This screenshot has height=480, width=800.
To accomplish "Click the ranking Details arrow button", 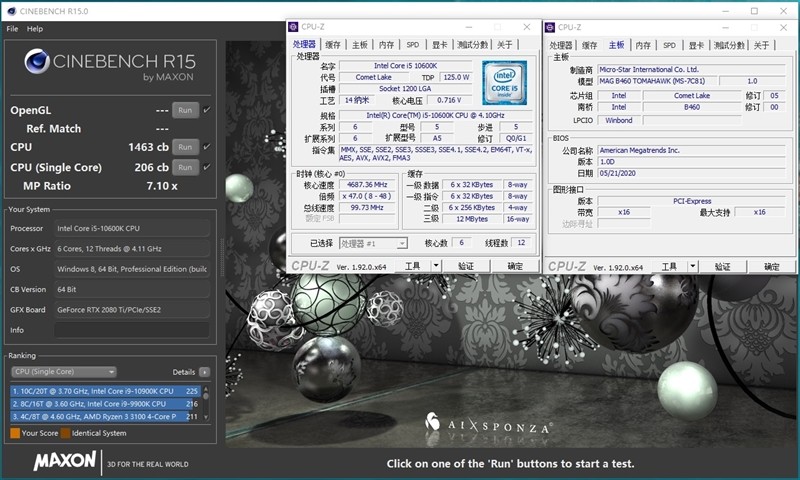I will 204,372.
